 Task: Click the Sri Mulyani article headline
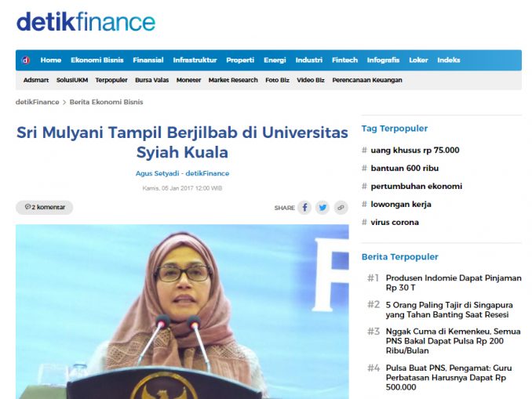[182, 142]
